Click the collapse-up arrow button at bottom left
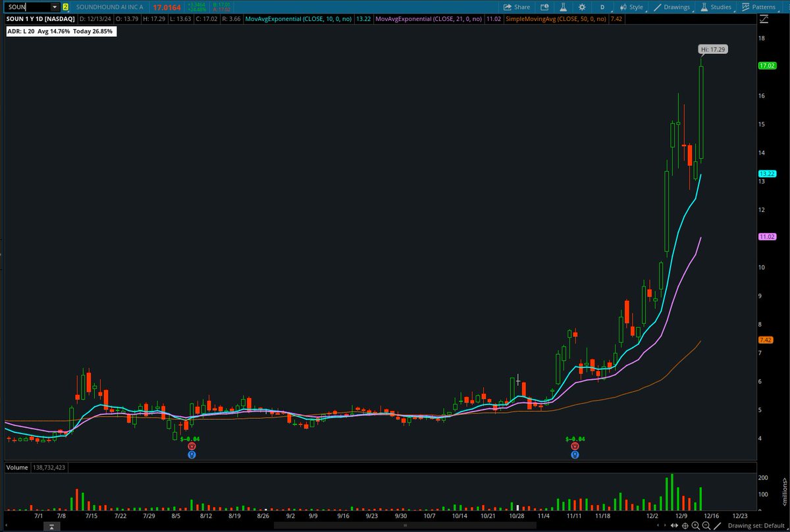Viewport: 790px width, 532px height. (51, 527)
